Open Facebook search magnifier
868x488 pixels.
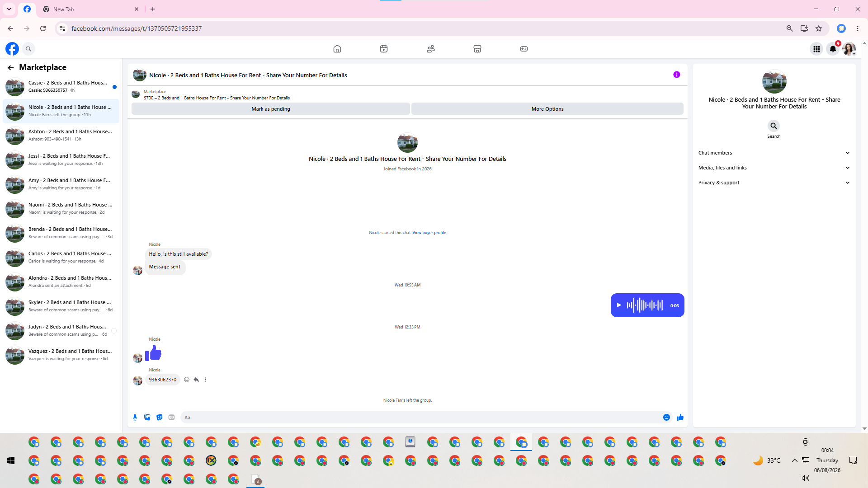coord(28,49)
